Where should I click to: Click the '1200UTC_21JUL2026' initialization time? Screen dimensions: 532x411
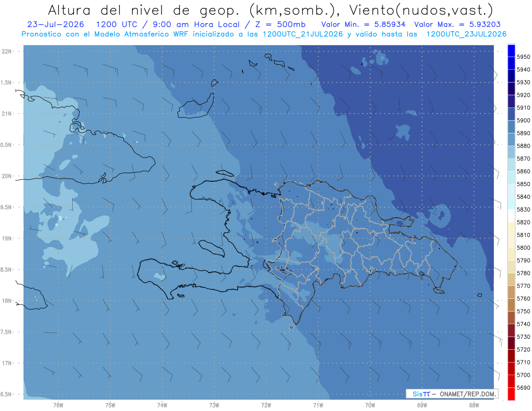point(303,34)
